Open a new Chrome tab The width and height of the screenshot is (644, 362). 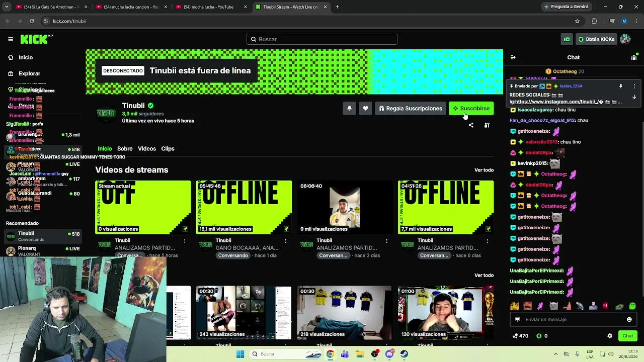pyautogui.click(x=337, y=7)
